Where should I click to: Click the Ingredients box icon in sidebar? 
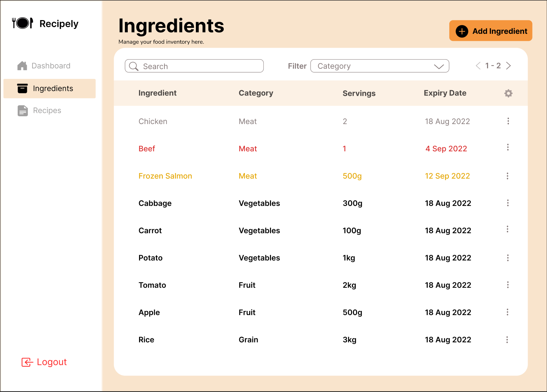22,88
